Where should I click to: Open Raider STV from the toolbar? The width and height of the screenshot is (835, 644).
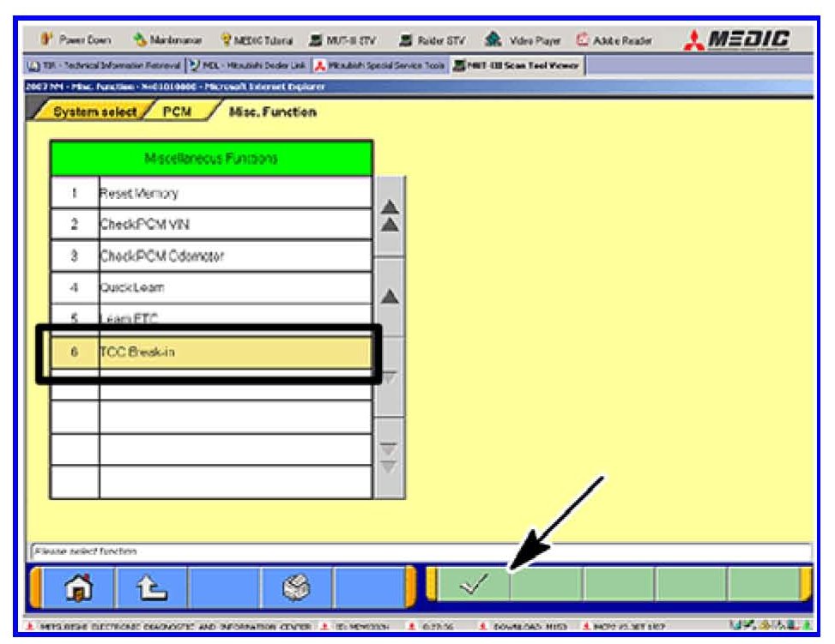[x=433, y=40]
